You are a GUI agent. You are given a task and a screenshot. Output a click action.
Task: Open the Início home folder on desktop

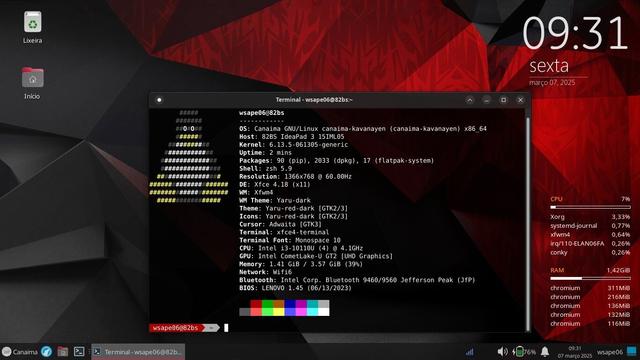[x=32, y=77]
